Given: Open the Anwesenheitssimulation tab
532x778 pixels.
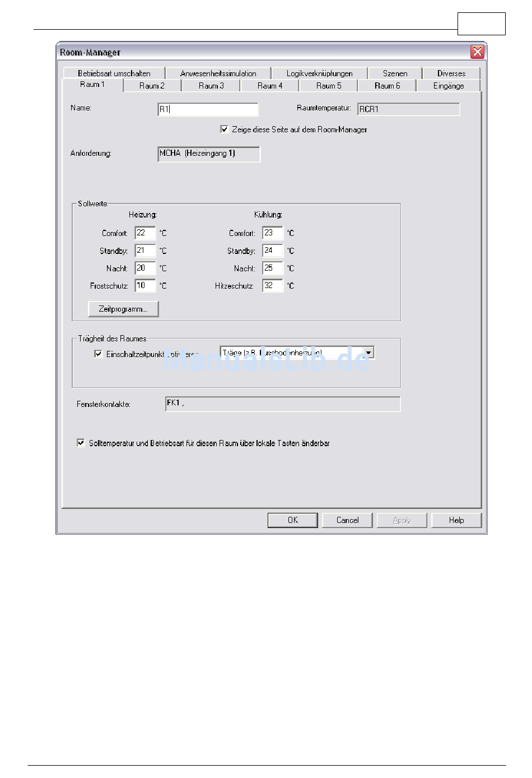Looking at the screenshot, I should tap(218, 73).
